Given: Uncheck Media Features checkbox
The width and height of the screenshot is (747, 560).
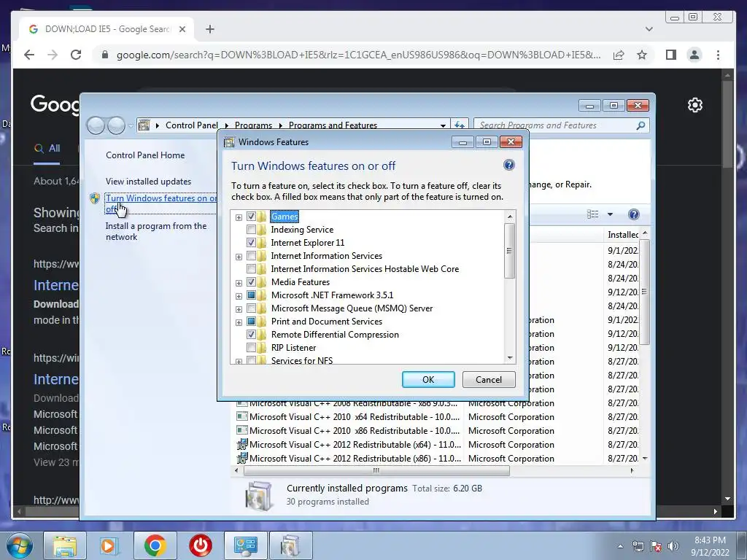Looking at the screenshot, I should click(x=251, y=282).
